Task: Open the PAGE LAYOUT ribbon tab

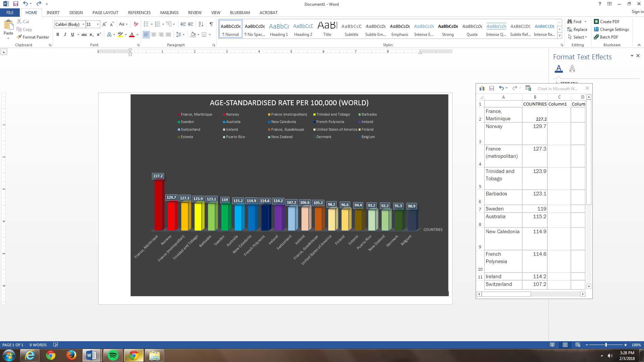Action: tap(105, 13)
